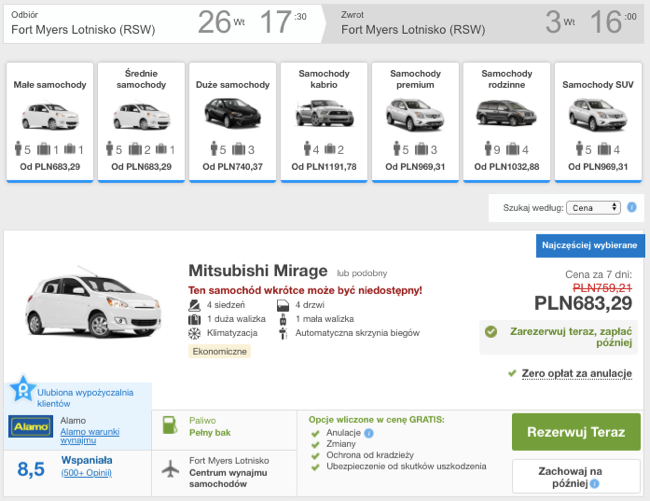This screenshot has height=501, width=650.
Task: Click the convertible image in Samochody kabrio
Action: coord(325,113)
